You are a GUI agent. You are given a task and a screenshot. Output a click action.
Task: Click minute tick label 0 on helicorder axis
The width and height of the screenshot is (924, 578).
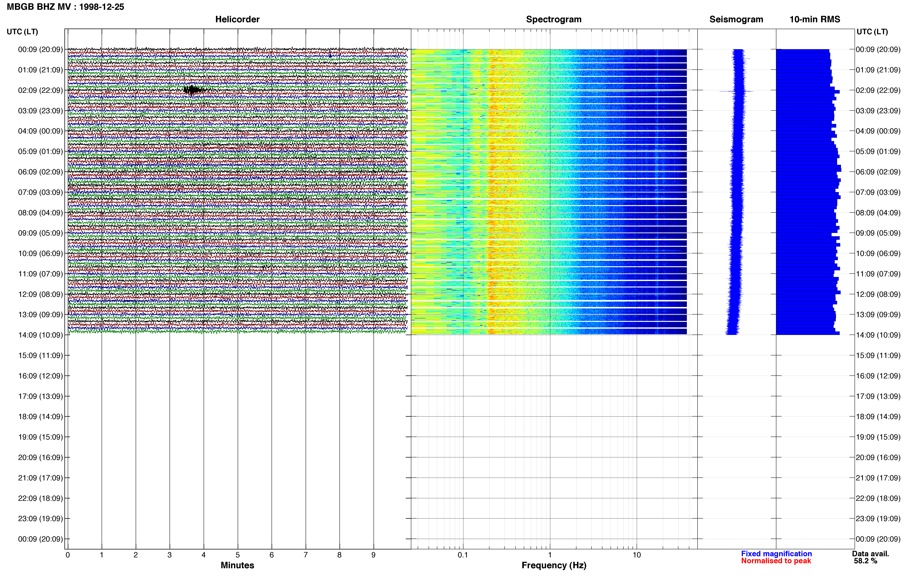(68, 555)
